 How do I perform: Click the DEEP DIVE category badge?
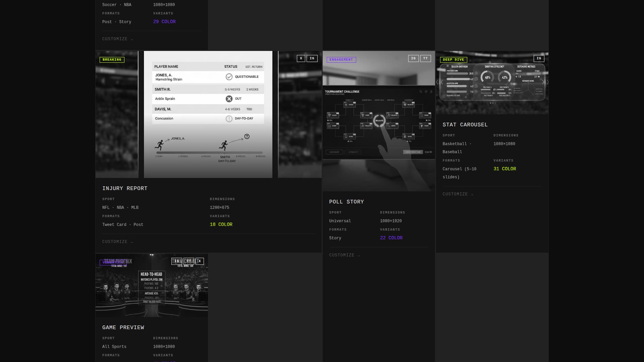(x=453, y=60)
